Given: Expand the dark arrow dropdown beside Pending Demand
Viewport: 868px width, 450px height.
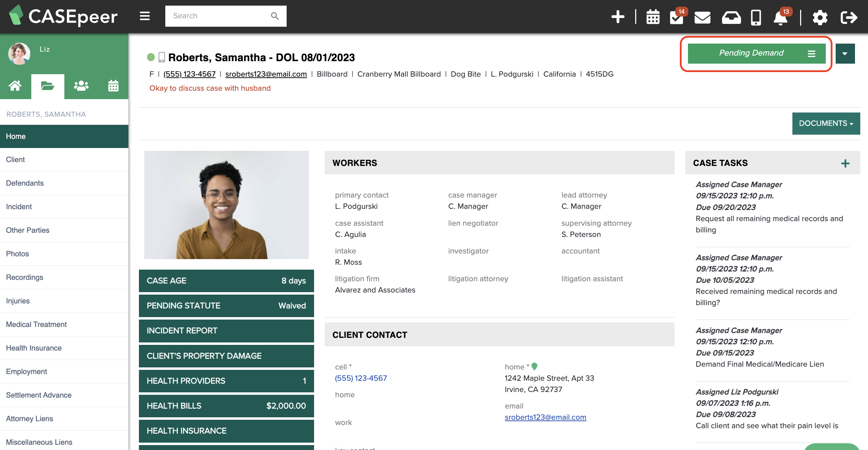Looking at the screenshot, I should (x=845, y=53).
